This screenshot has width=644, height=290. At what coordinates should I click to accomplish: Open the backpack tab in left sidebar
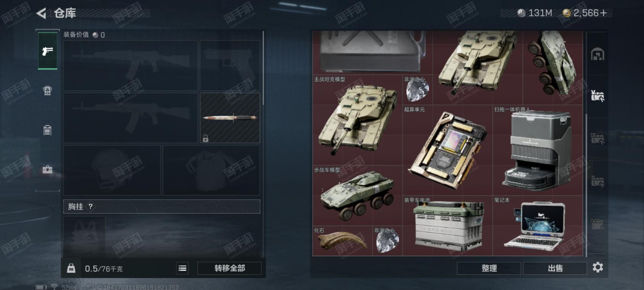[47, 91]
